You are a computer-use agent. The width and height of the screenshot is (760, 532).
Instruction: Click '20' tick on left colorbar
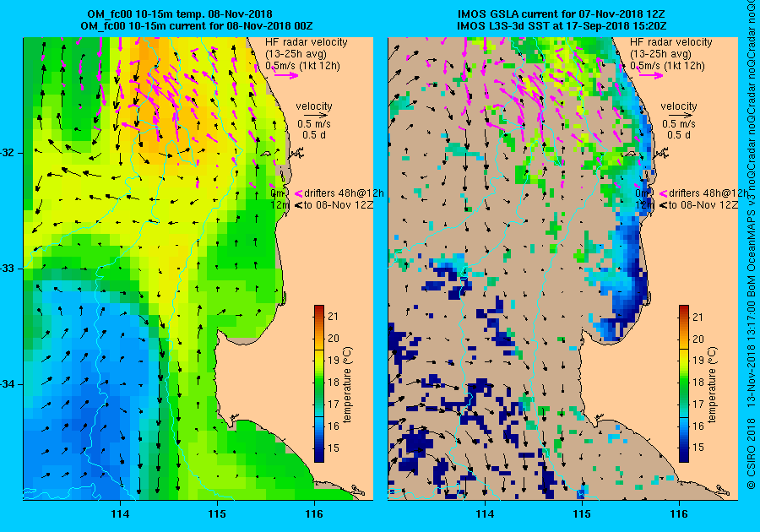tap(333, 338)
